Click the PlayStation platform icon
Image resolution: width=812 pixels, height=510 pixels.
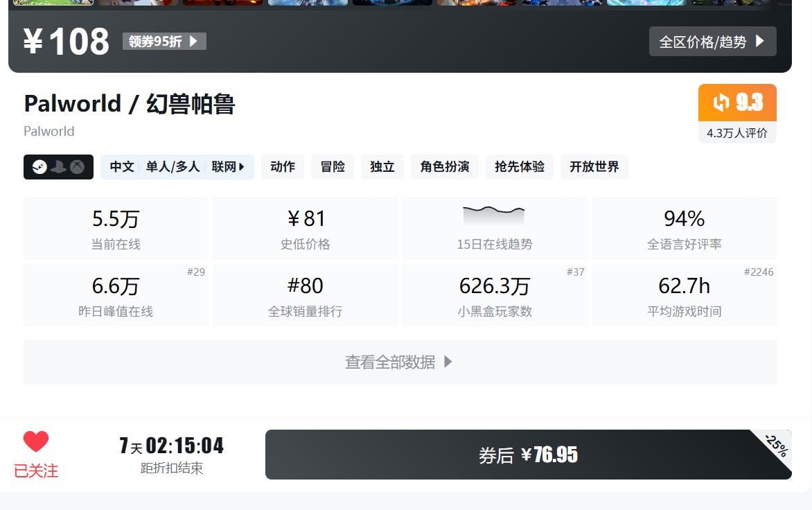[x=58, y=167]
